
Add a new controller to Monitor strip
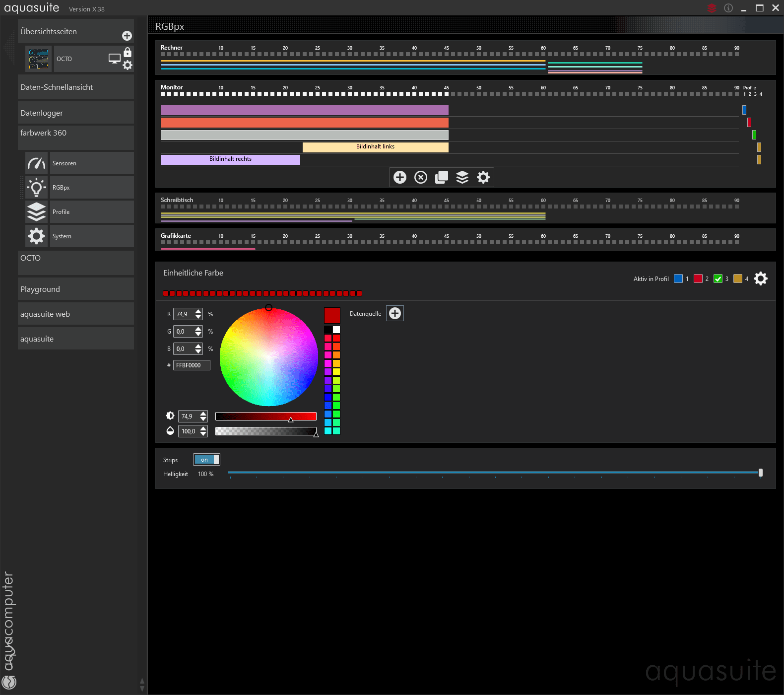(x=400, y=177)
